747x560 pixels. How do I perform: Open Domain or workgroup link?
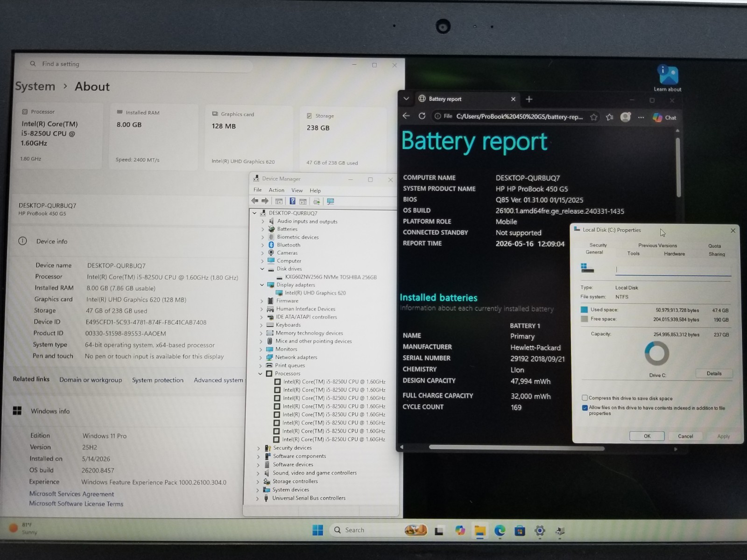tap(91, 380)
